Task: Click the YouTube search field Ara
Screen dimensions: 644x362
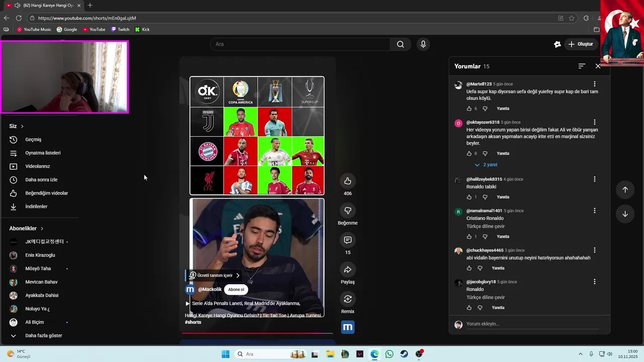Action: [x=300, y=44]
